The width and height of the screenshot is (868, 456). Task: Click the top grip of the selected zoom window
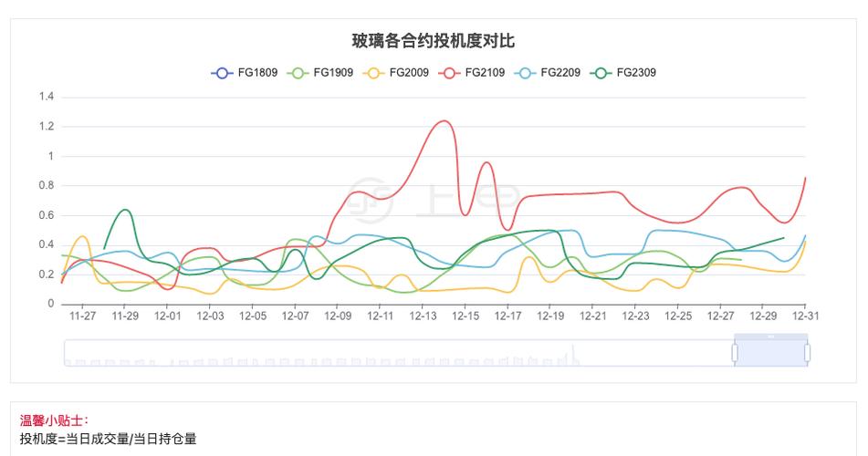pyautogui.click(x=770, y=337)
